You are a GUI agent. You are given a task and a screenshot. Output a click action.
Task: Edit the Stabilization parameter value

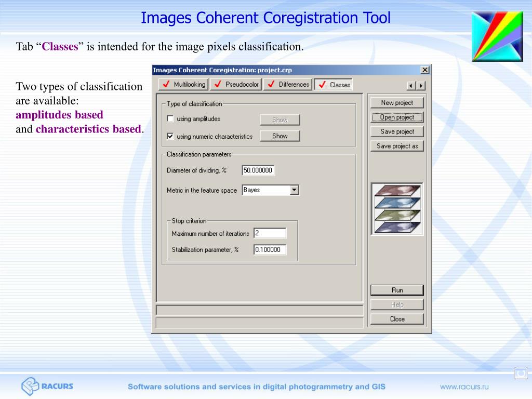270,250
